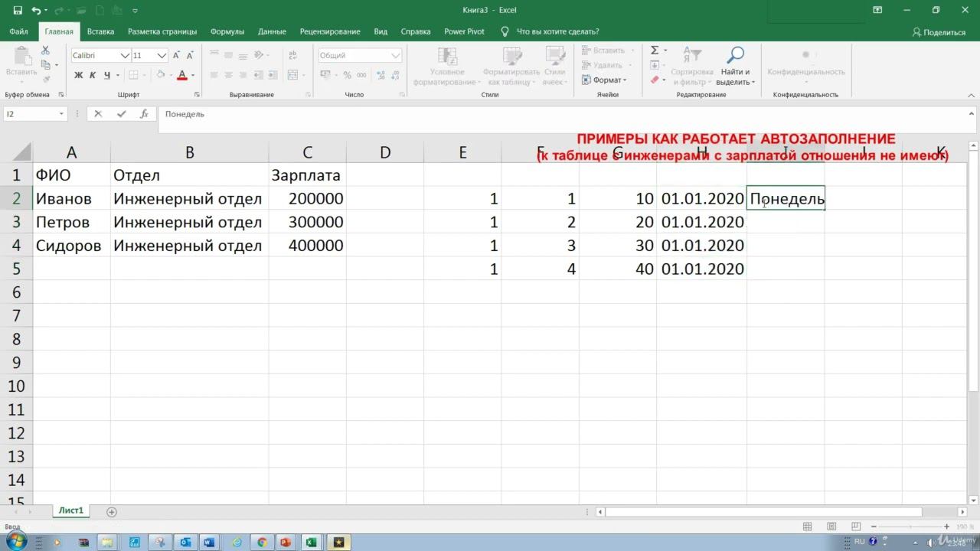
Task: Click the Clear eraser icon
Action: tap(655, 80)
